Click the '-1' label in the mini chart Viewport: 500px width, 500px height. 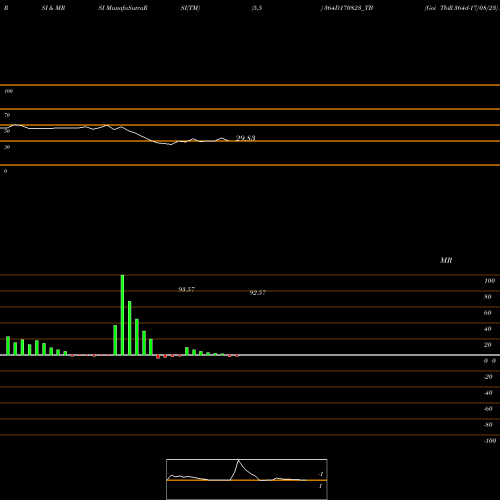pyautogui.click(x=321, y=474)
